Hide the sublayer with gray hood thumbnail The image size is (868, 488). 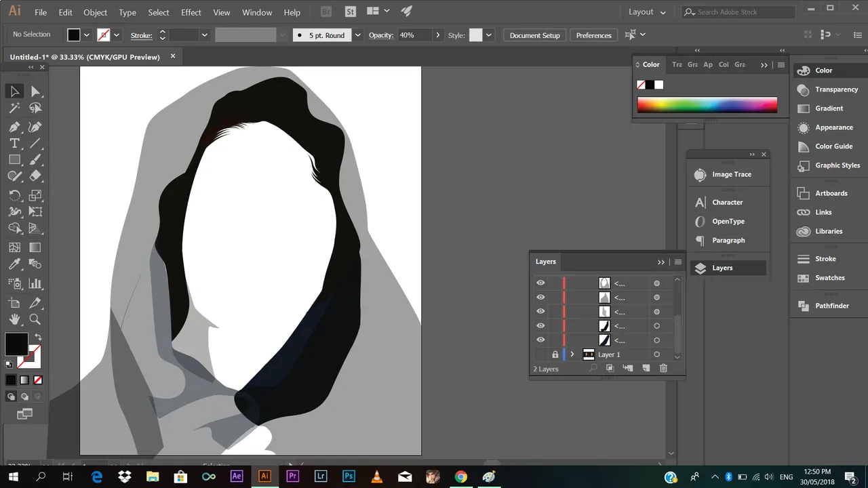[x=540, y=298]
